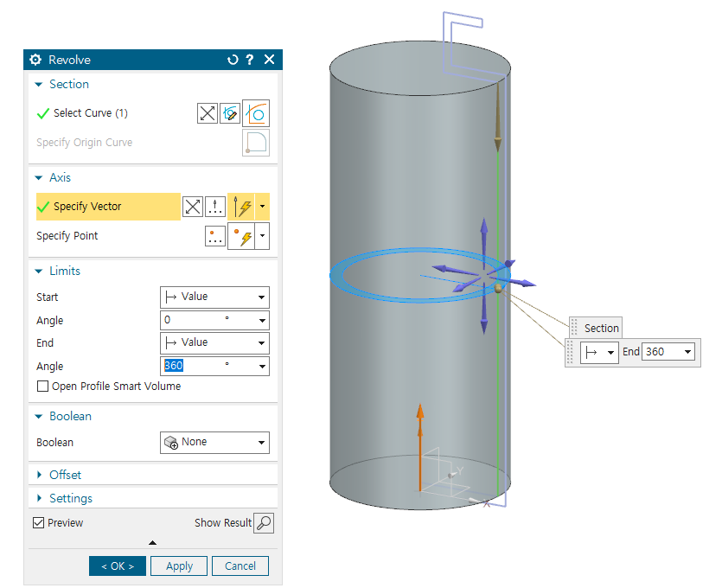This screenshot has height=588, width=722.
Task: Click the Apply button
Action: pos(179,566)
